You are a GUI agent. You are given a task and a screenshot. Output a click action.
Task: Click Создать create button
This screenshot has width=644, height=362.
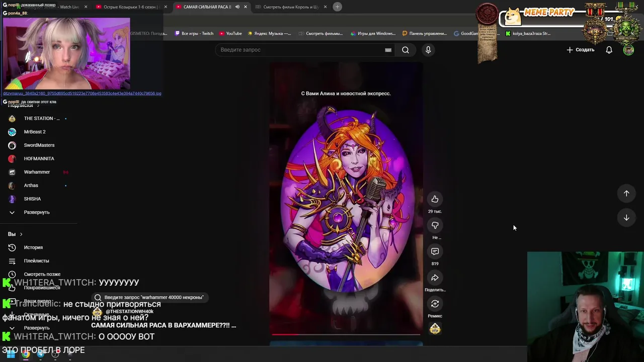point(581,50)
